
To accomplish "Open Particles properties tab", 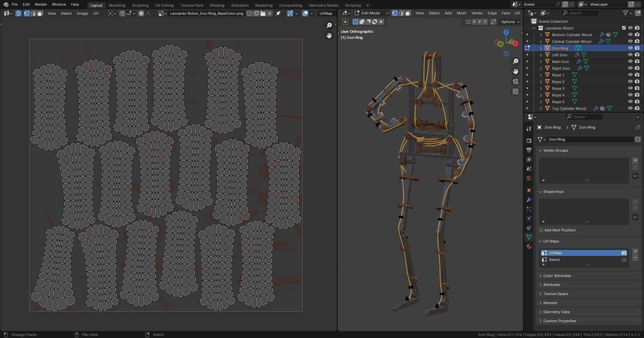I will 529,209.
